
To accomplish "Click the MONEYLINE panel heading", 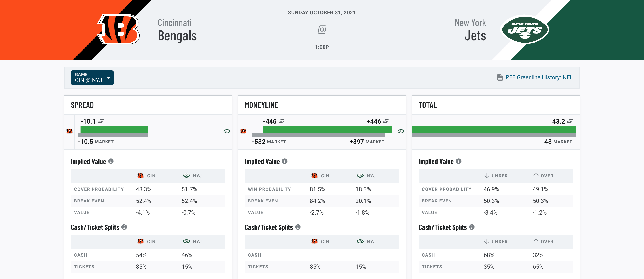I will point(261,105).
